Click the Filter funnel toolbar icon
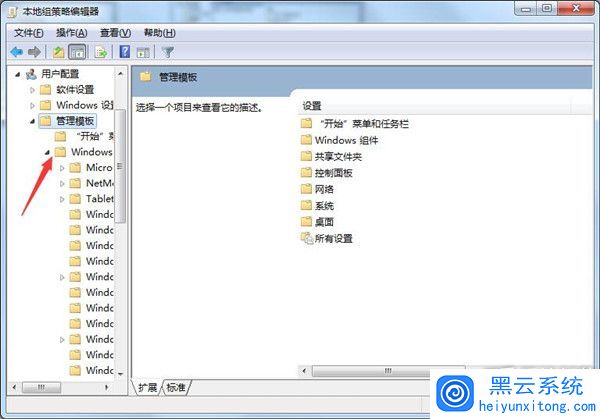Viewport: 600px width, 419px height. pyautogui.click(x=168, y=52)
